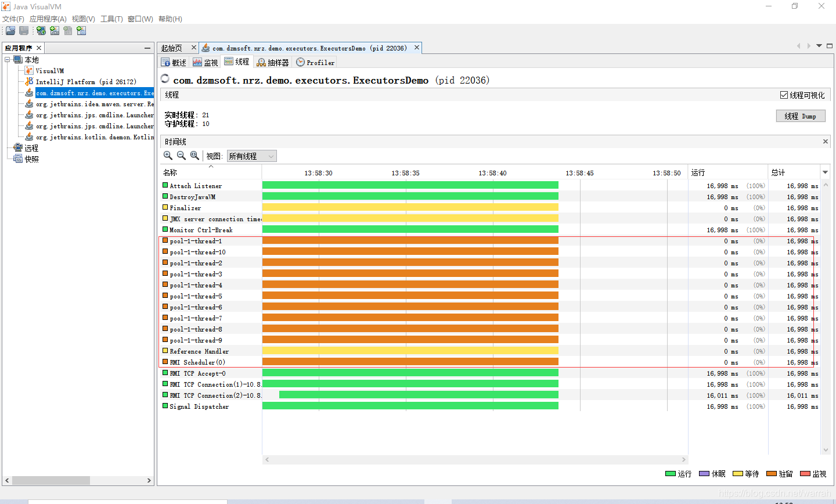Click the 本地 local computer node icon
This screenshot has height=504, width=836.
[x=18, y=59]
